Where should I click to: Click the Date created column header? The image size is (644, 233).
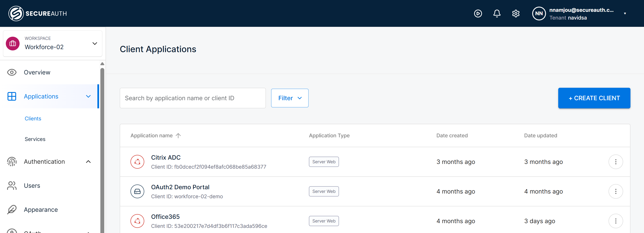coord(452,135)
